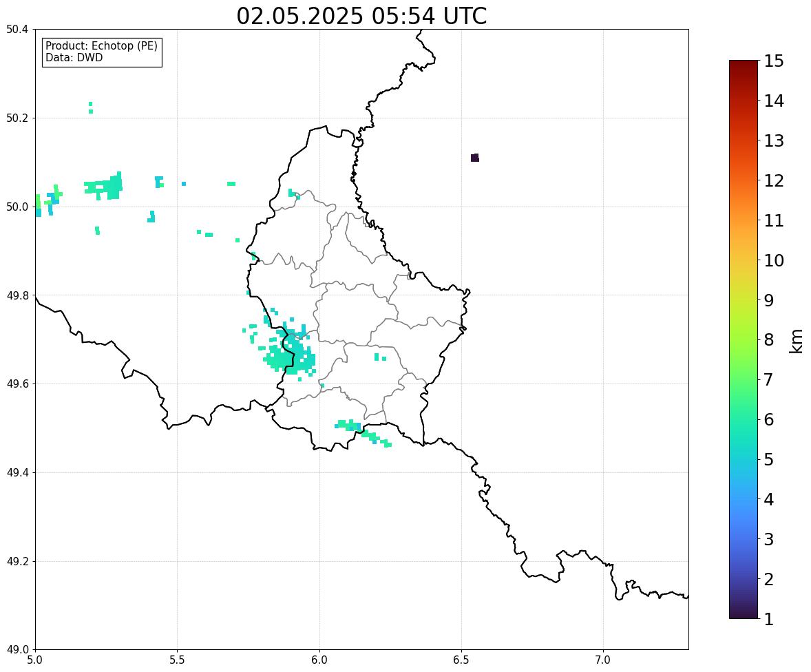
Task: Click longitude axis label 5.5
Action: coord(178,660)
